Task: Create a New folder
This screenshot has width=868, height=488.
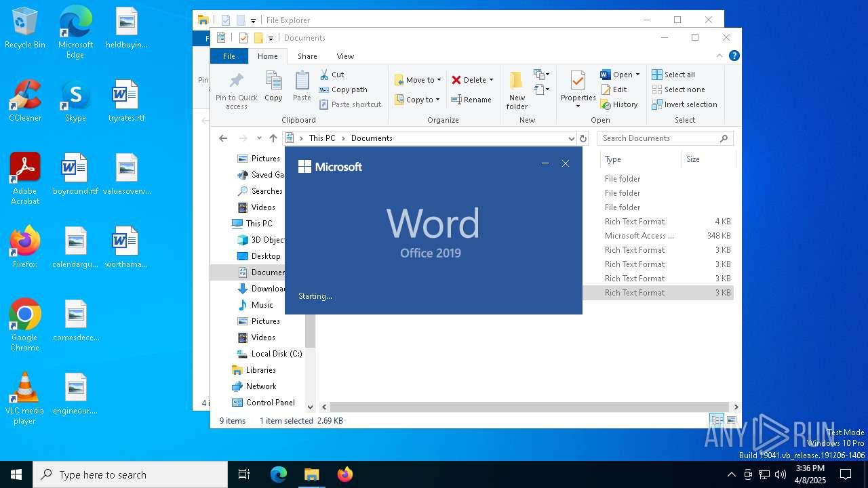Action: 517,90
